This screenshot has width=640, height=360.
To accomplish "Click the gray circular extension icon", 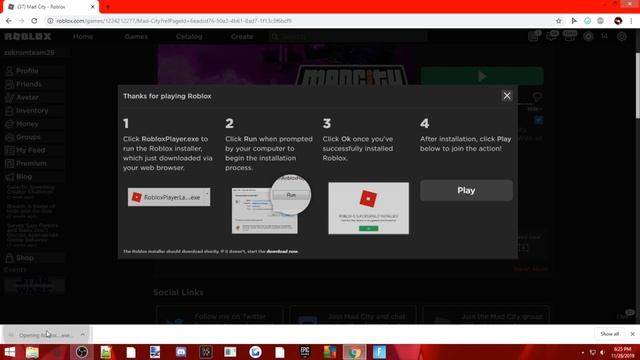I will [x=600, y=21].
